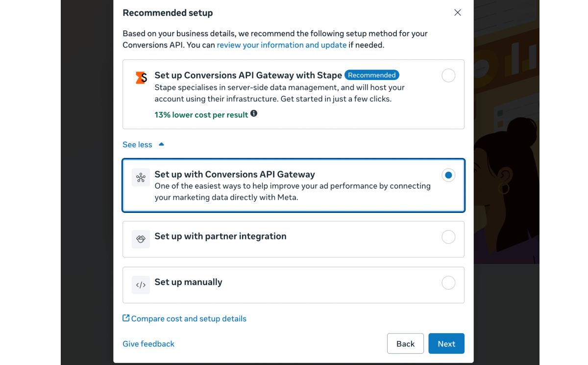Viewport: 588px width, 365px height.
Task: Click the Recommended badge on Stape option
Action: pyautogui.click(x=372, y=75)
